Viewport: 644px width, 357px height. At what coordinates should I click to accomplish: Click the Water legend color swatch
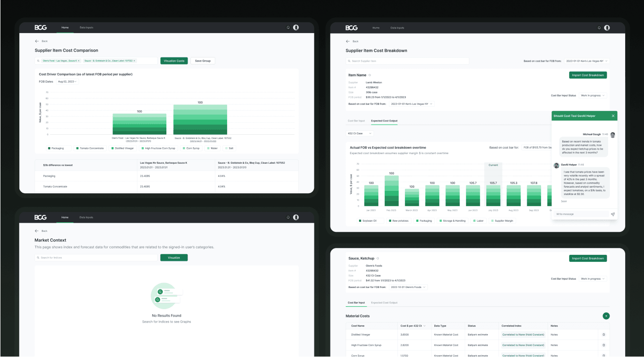click(x=209, y=148)
